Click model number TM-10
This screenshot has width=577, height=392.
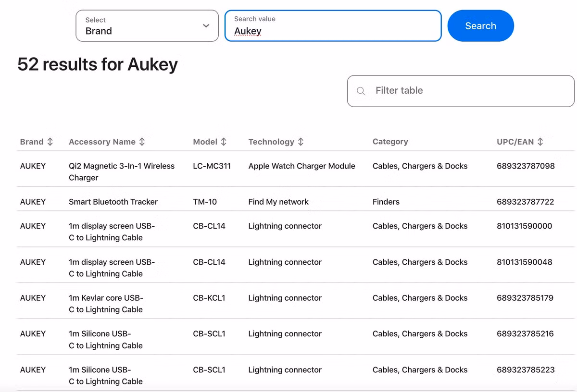tap(205, 202)
